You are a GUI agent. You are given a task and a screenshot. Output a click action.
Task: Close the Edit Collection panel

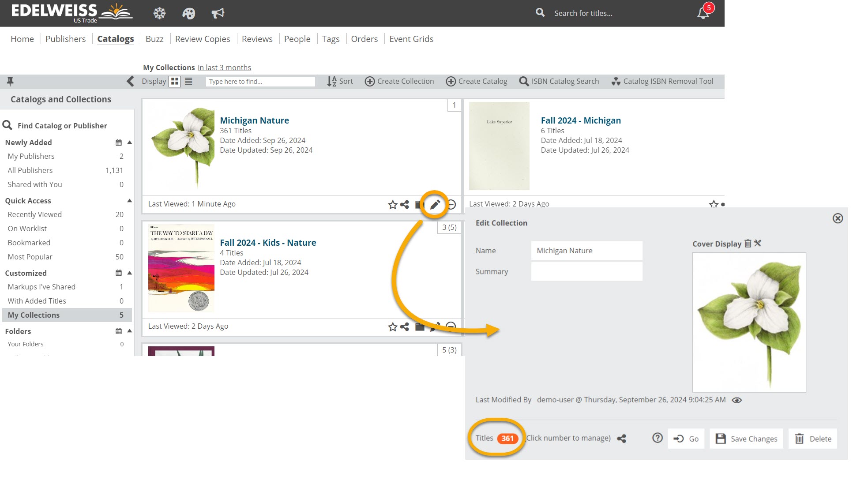tap(838, 218)
